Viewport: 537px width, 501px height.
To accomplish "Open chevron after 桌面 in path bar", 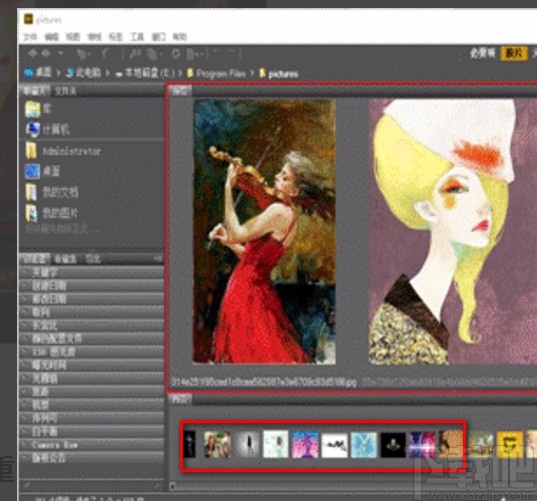I will (58, 73).
